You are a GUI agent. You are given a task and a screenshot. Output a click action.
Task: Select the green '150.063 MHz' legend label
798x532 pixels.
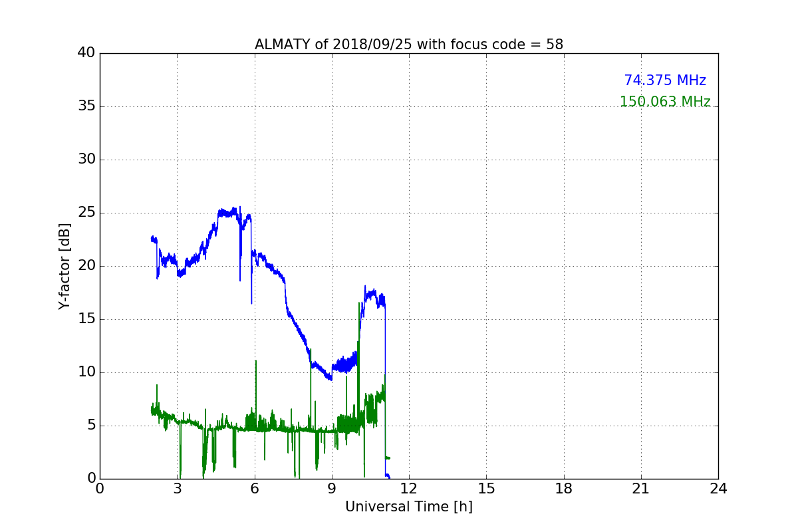point(665,102)
